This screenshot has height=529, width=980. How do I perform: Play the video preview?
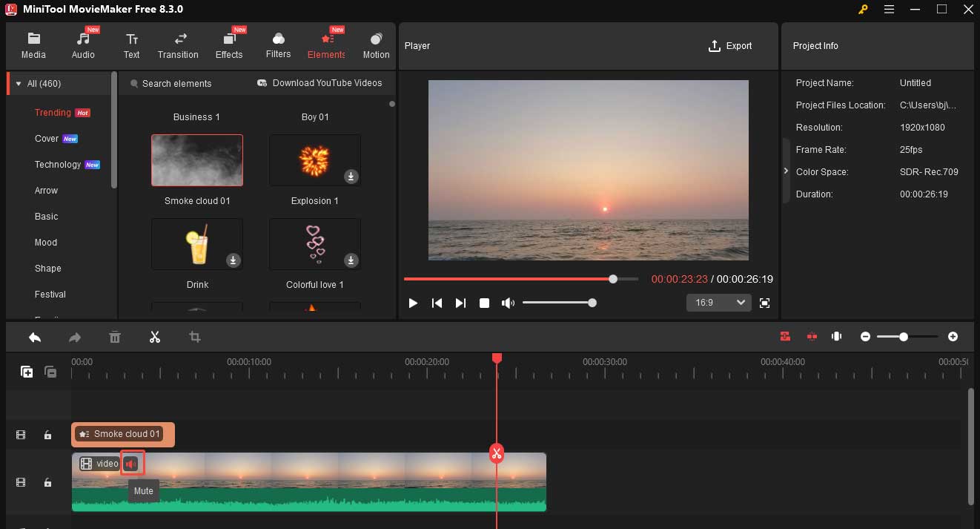tap(413, 303)
